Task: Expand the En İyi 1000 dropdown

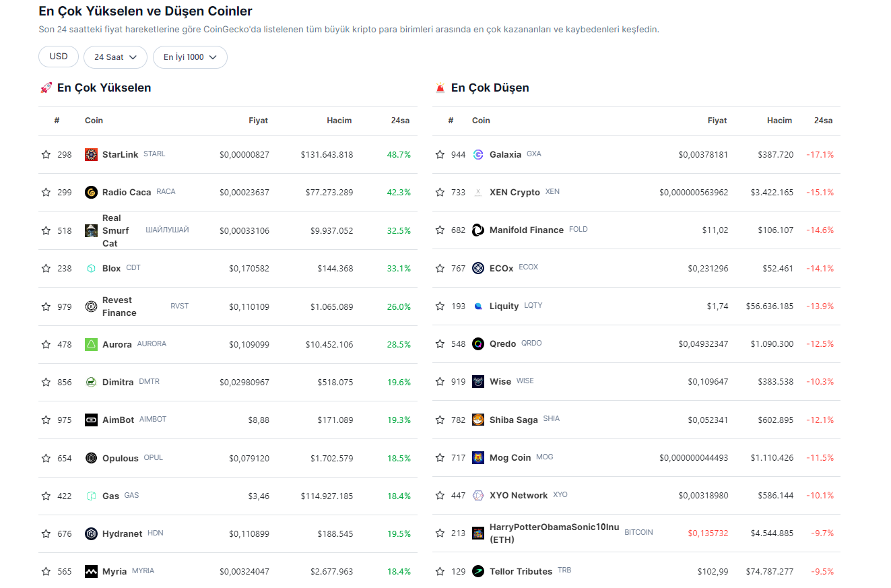Action: click(190, 57)
